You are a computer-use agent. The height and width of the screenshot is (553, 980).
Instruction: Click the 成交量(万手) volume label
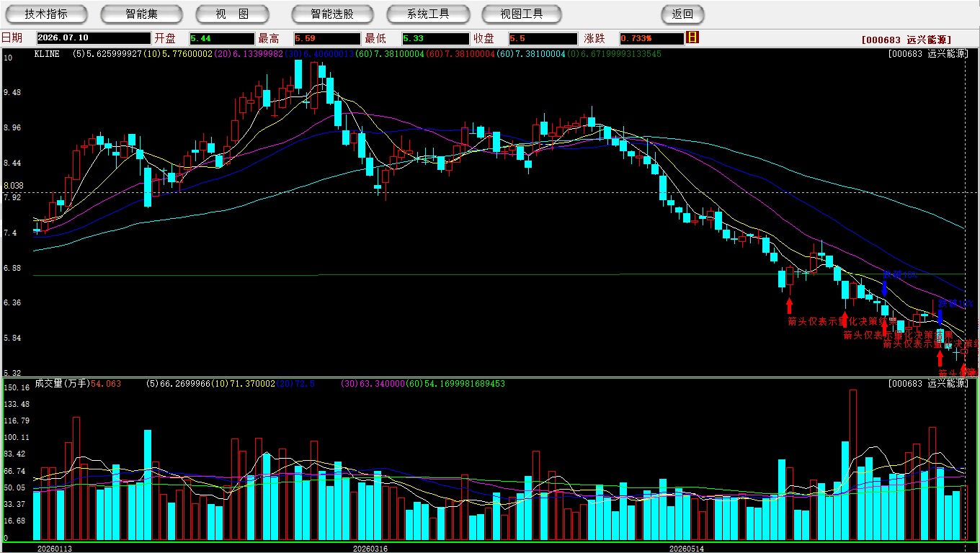(x=62, y=384)
